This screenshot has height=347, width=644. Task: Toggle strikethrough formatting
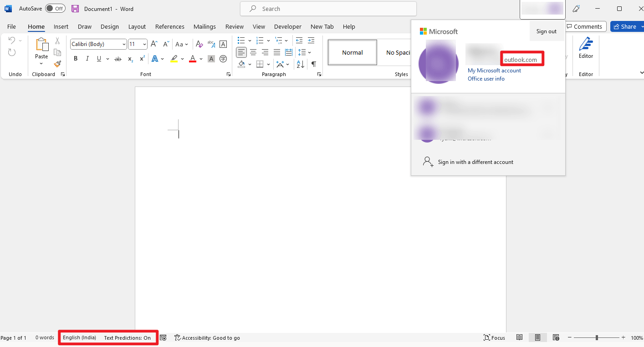pyautogui.click(x=118, y=59)
